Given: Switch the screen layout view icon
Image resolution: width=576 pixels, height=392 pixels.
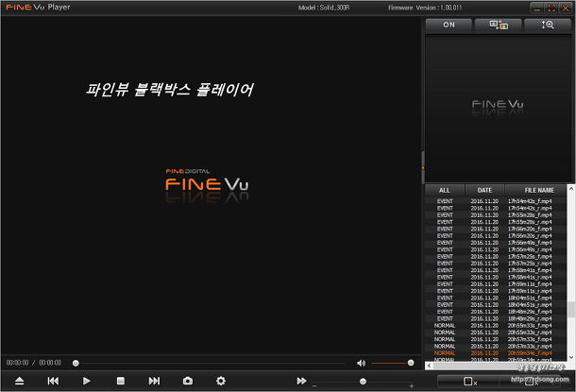Looking at the screenshot, I should 498,26.
